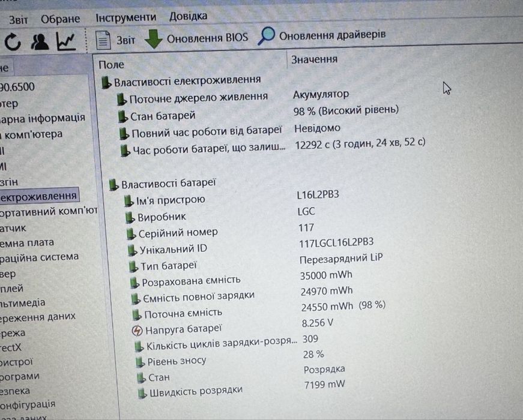Open the graph chart toolbar icon

(65, 41)
